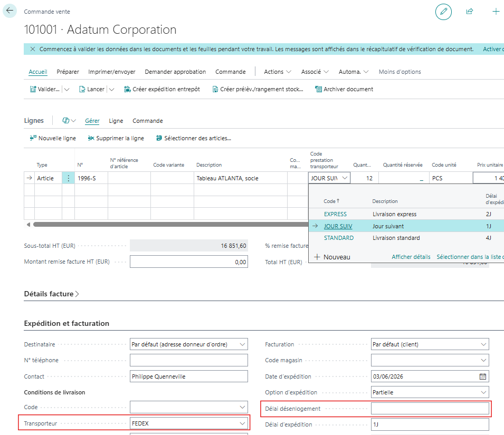Open the Préparer tab
This screenshot has height=435, width=504.
(x=68, y=72)
